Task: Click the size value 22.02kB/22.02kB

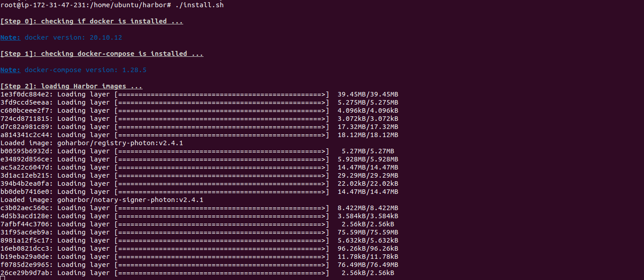Action: 368,184
